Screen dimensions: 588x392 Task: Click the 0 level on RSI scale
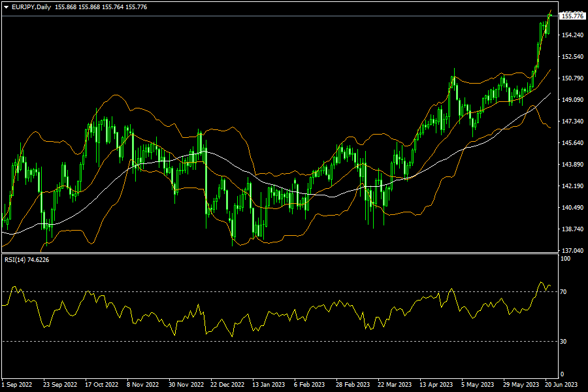tap(562, 374)
